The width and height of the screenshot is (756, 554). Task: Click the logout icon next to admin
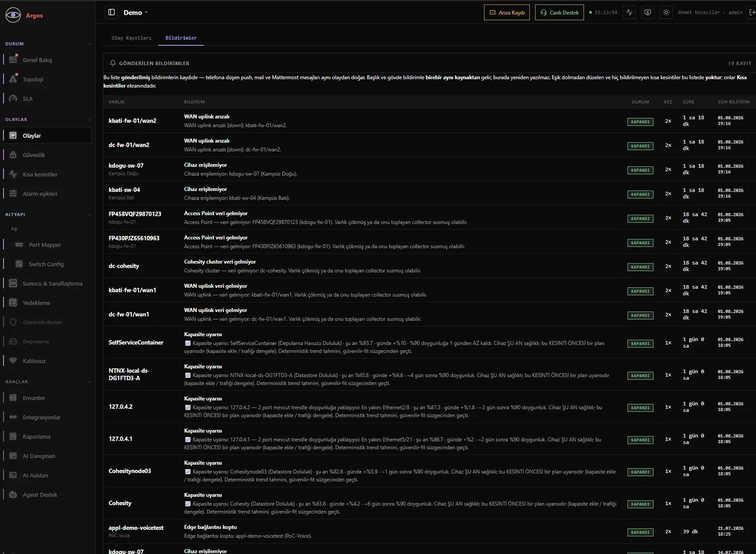pos(752,13)
